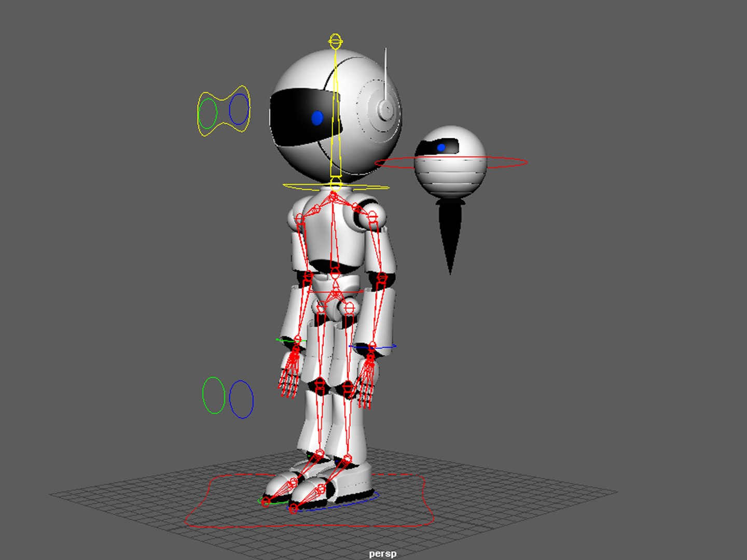
Task: Click the persp camera label
Action: tap(383, 554)
